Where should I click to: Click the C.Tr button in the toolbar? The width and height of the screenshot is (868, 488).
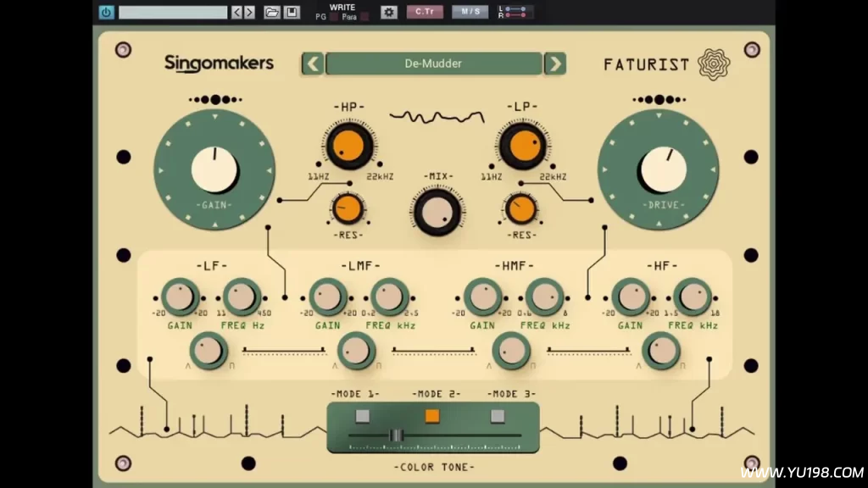[x=425, y=12]
